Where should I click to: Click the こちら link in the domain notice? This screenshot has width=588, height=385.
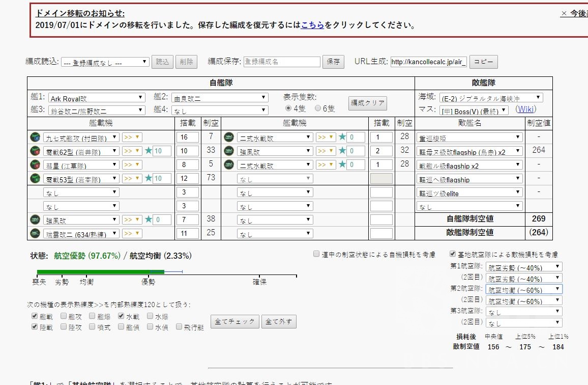click(x=311, y=23)
